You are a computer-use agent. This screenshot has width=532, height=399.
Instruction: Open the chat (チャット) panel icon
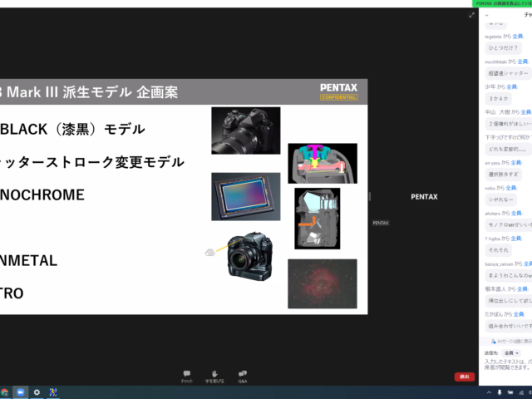pyautogui.click(x=186, y=375)
